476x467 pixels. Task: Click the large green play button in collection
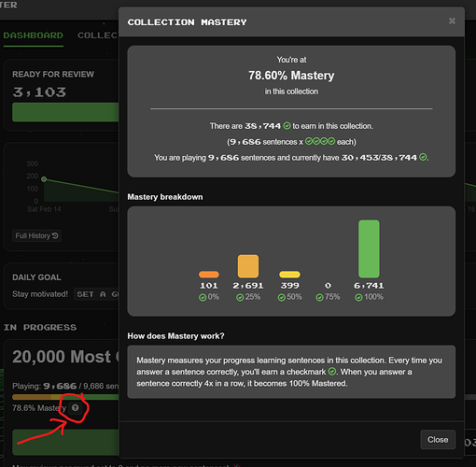tap(65, 443)
